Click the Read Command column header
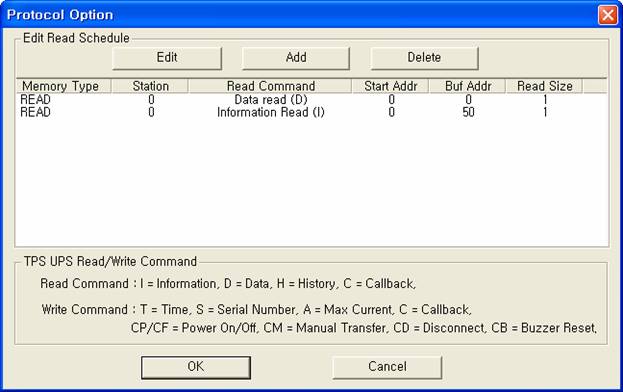 271,86
